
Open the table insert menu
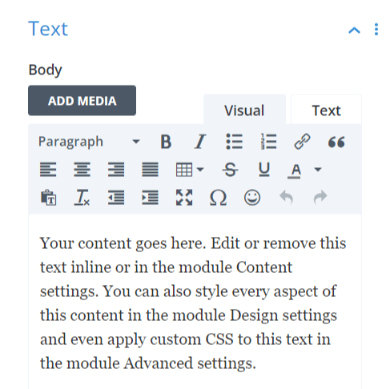(189, 169)
